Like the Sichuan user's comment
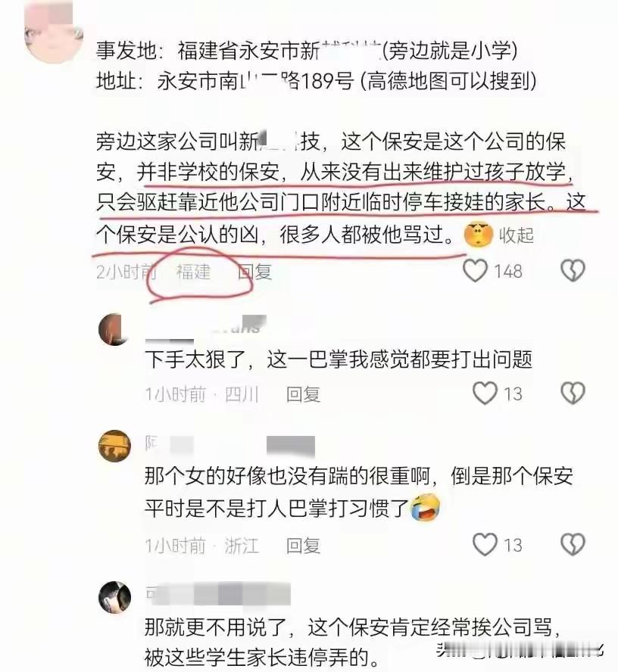The height and width of the screenshot is (672, 618). [485, 394]
